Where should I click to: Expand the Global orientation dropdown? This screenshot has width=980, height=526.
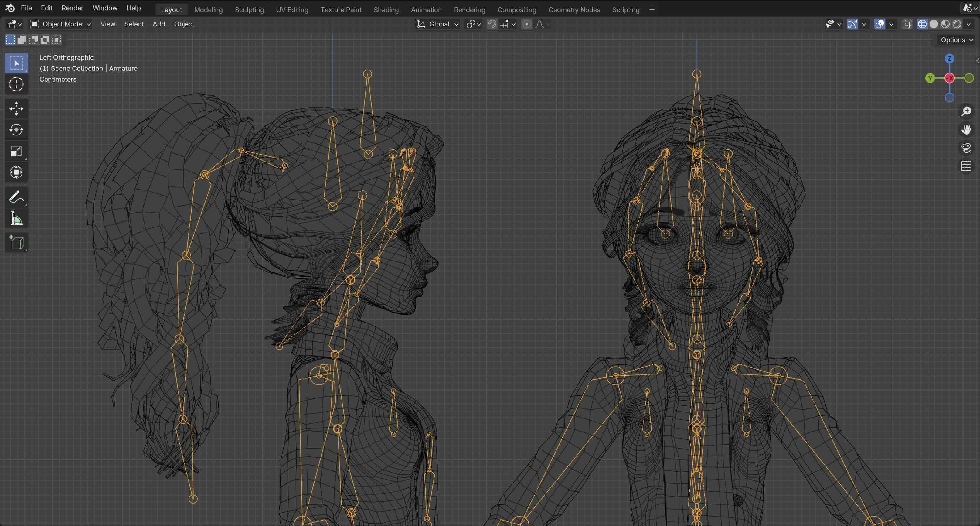tap(437, 24)
